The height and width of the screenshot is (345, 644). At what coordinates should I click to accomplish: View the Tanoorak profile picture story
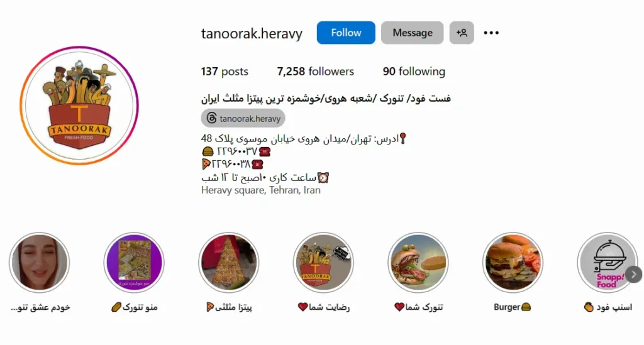tap(79, 106)
